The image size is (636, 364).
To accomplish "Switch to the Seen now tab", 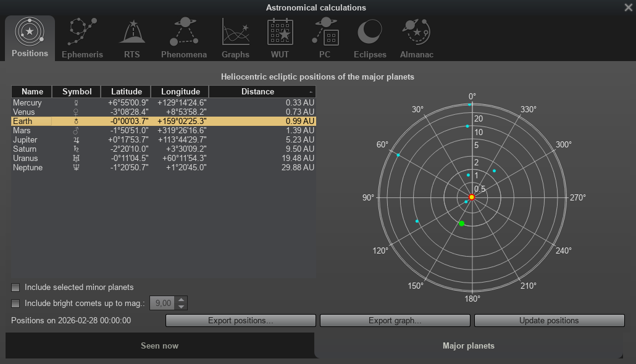I will tap(159, 345).
